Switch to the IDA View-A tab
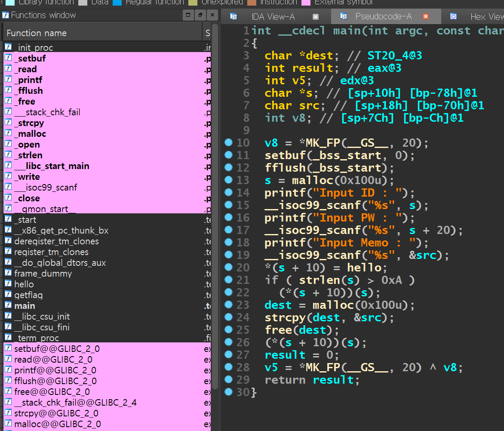This screenshot has height=431, width=504. (x=273, y=17)
